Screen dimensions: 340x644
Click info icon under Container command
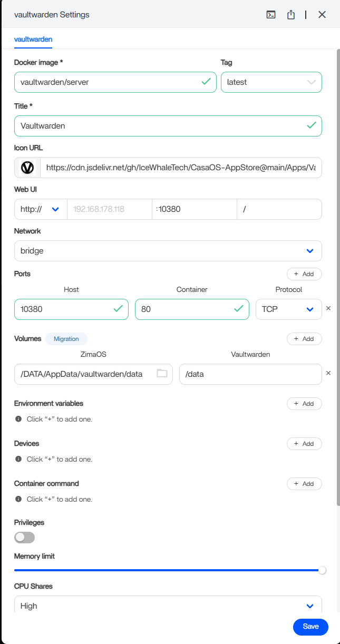click(18, 499)
